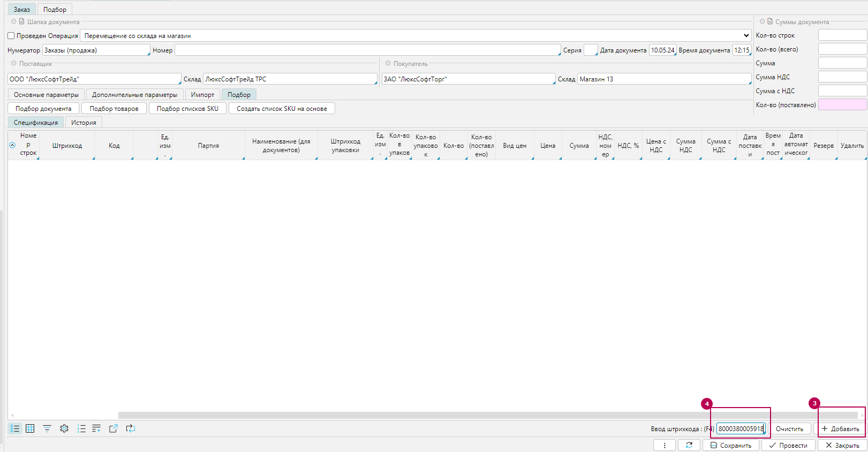Collapse the Суммы документа section
This screenshot has height=452, width=868.
(x=762, y=22)
